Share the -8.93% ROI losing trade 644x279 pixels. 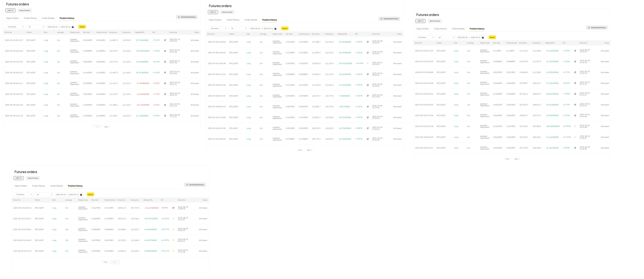tap(173, 208)
